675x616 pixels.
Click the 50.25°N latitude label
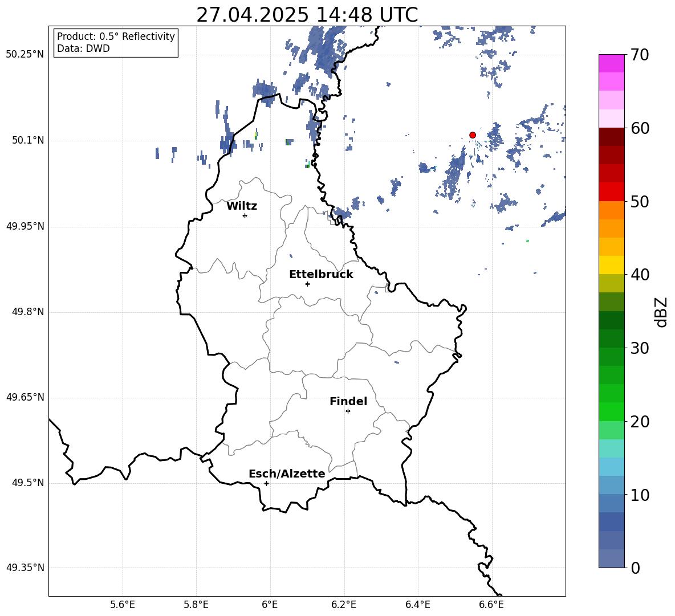tap(25, 55)
